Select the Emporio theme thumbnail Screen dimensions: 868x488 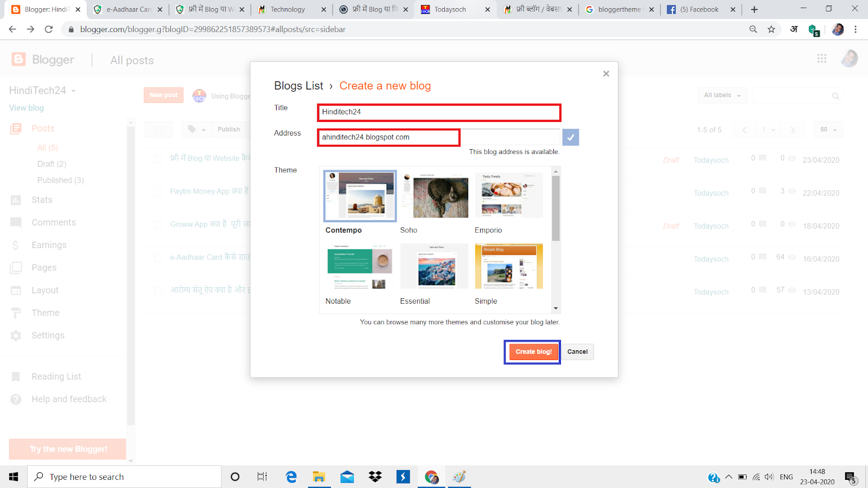click(509, 196)
